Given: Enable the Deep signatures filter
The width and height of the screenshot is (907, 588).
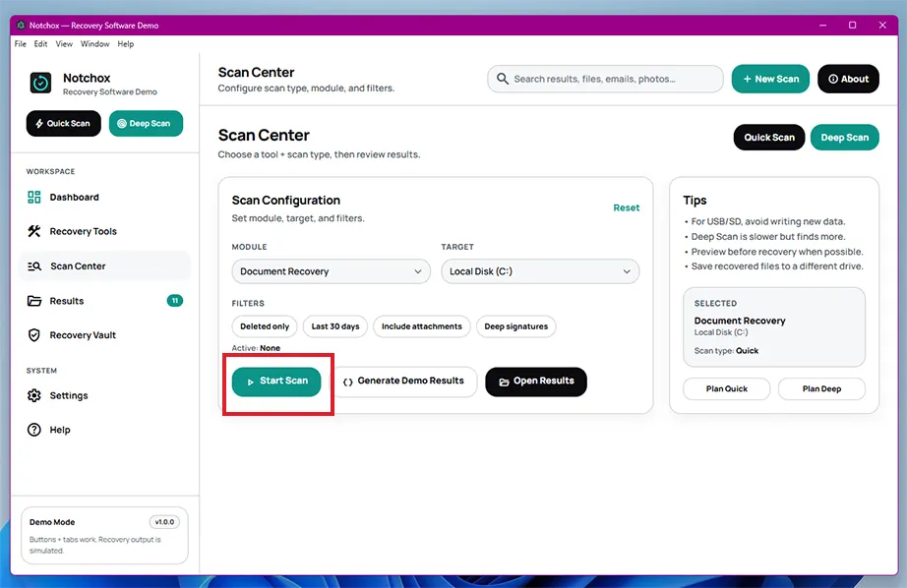Looking at the screenshot, I should coord(516,326).
